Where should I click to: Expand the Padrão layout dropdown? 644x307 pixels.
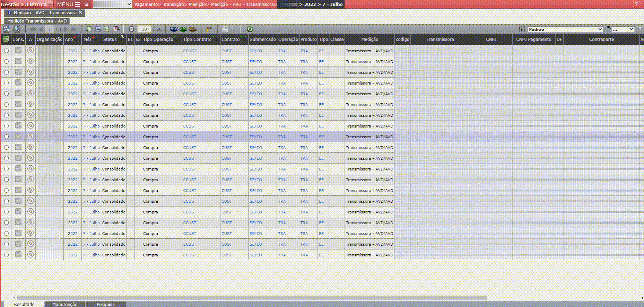pyautogui.click(x=565, y=29)
